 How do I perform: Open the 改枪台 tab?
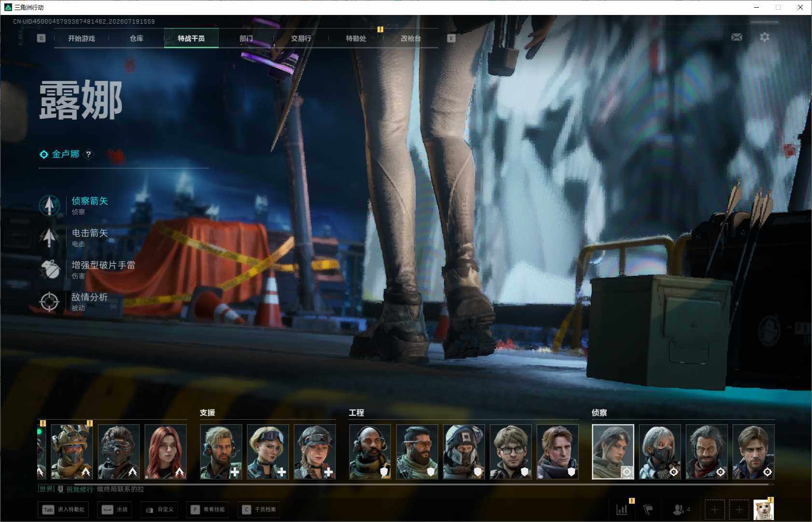click(x=411, y=38)
